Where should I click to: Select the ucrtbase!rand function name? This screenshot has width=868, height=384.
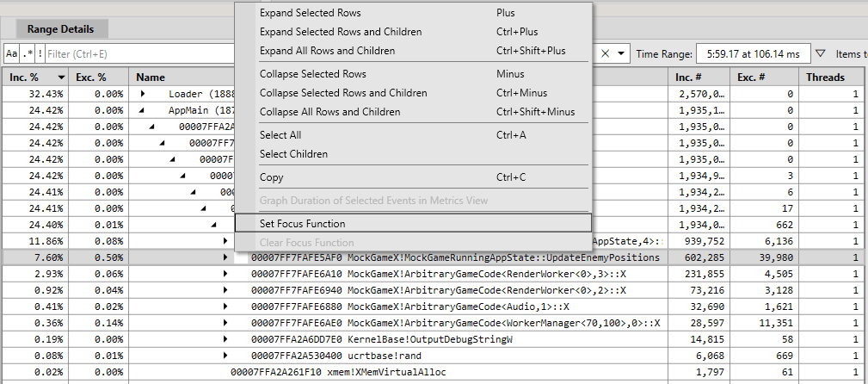click(385, 356)
